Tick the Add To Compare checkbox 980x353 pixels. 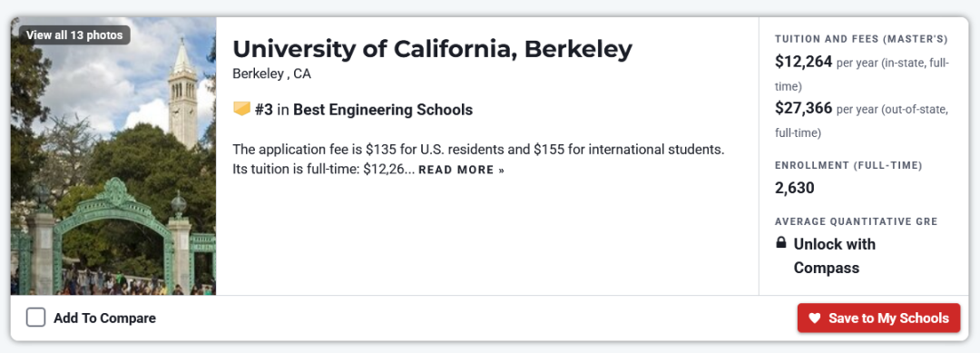[35, 318]
